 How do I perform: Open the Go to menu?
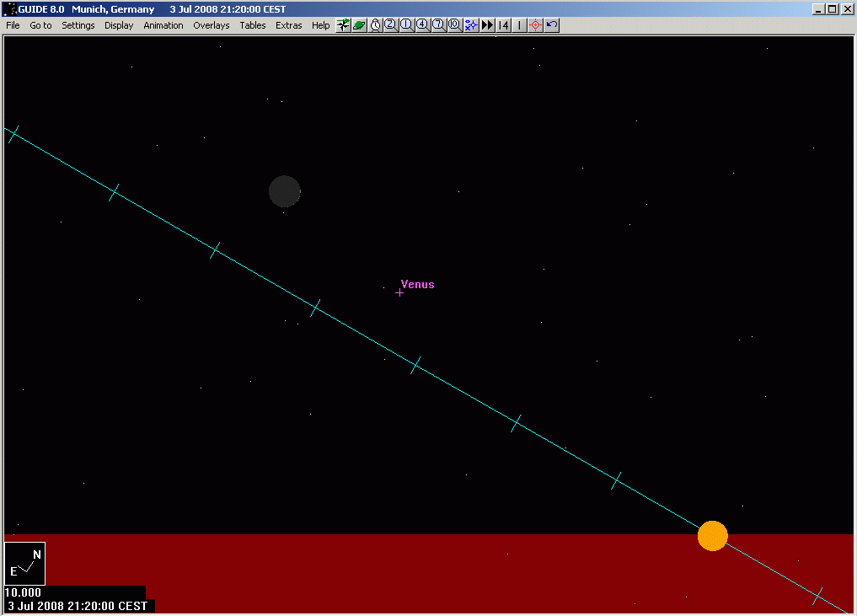[x=40, y=25]
